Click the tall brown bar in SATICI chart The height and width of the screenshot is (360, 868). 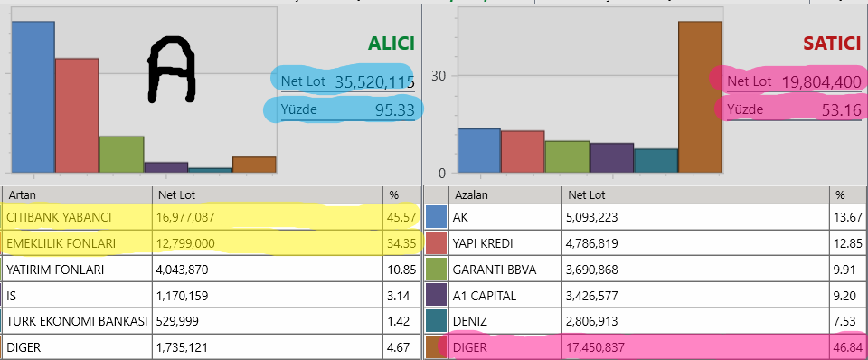point(700,97)
